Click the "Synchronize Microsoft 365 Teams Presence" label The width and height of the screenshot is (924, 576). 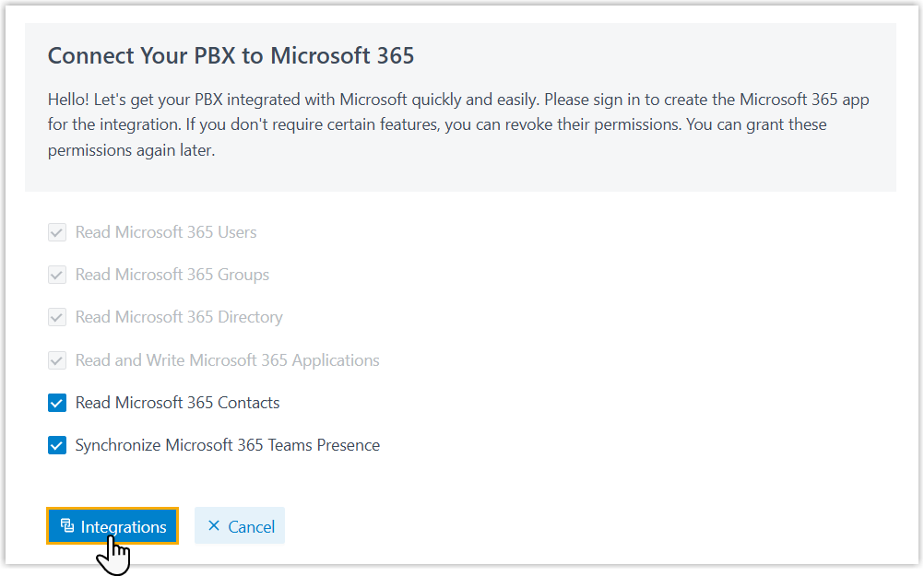227,445
